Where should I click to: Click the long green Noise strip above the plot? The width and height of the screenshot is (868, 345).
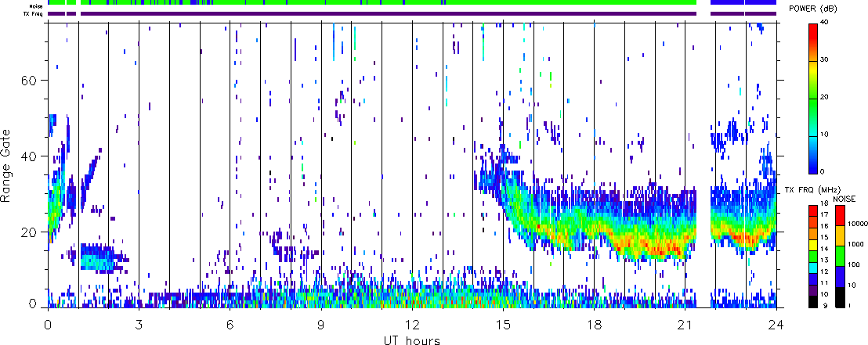pyautogui.click(x=389, y=3)
